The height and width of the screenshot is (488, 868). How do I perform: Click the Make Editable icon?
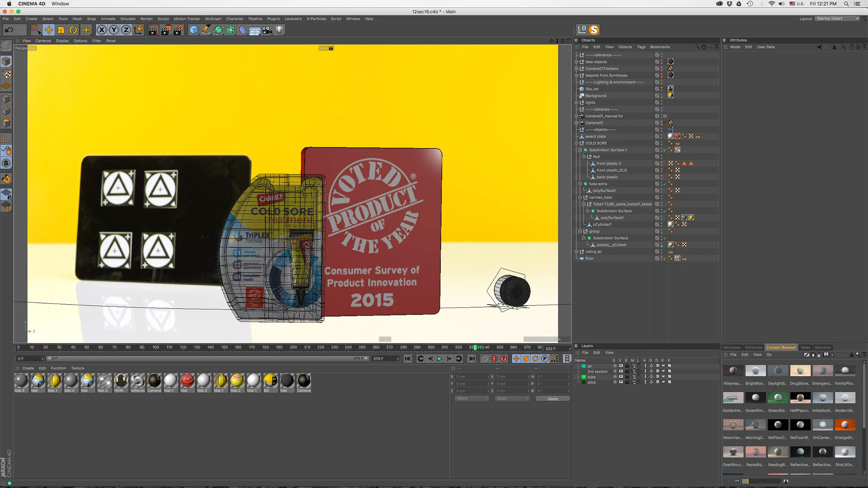(6, 46)
